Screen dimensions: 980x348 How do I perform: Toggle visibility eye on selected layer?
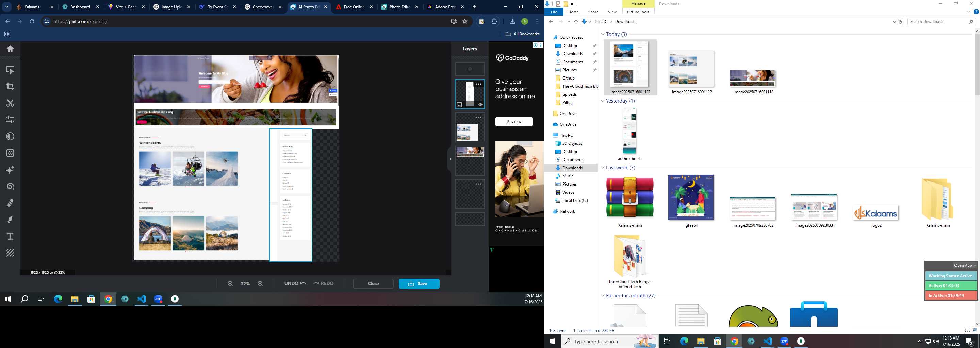480,104
